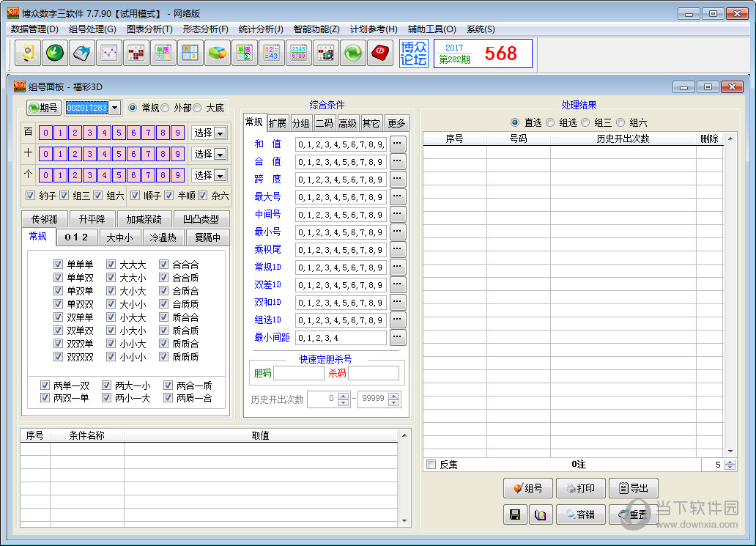Click the 杀码 input field

[x=374, y=373]
